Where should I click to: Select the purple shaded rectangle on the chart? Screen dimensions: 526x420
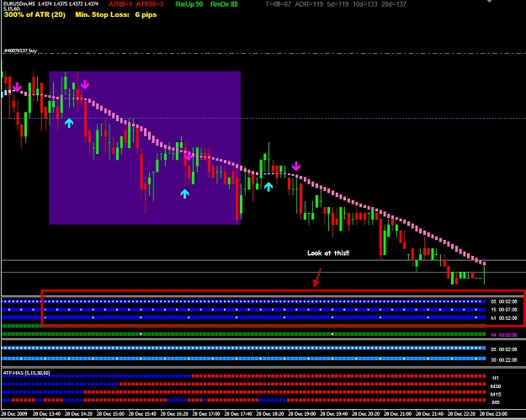[x=145, y=147]
